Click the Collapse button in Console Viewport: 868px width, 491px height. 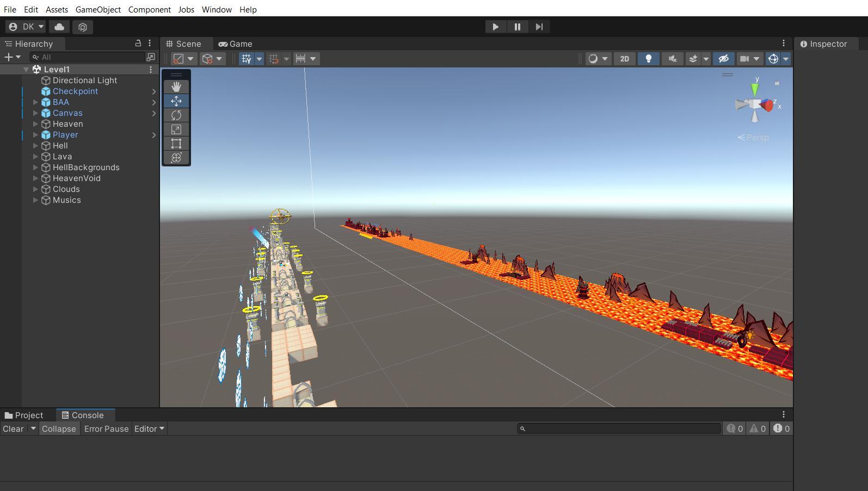click(59, 429)
